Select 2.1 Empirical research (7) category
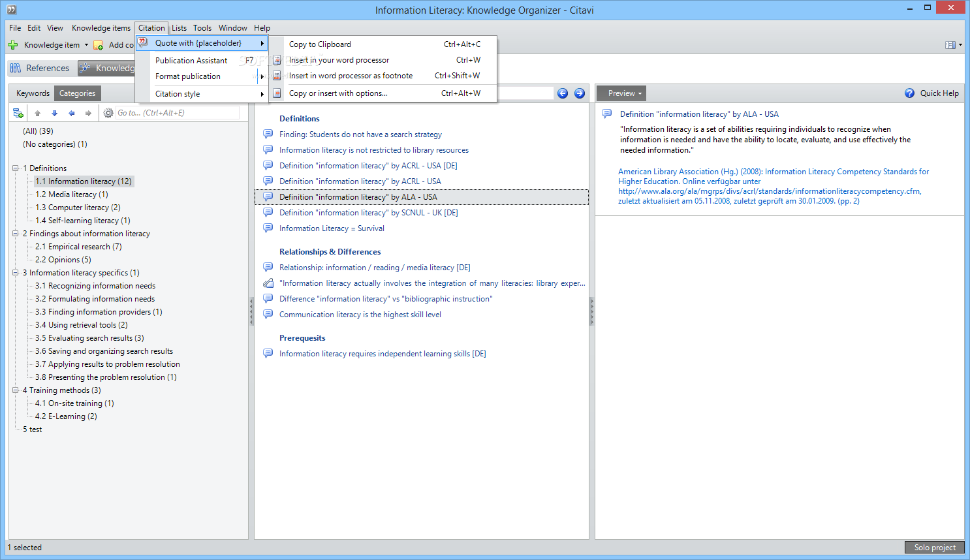This screenshot has height=560, width=970. pos(78,247)
